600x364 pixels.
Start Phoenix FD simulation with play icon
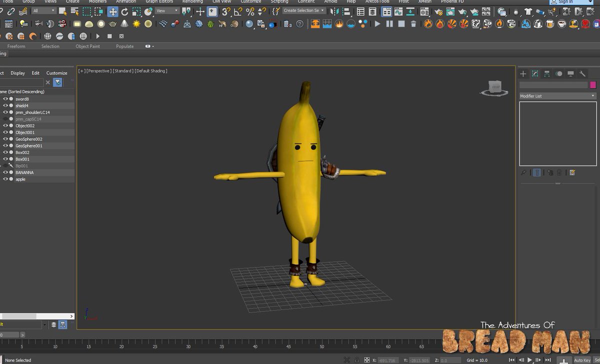pos(377,23)
